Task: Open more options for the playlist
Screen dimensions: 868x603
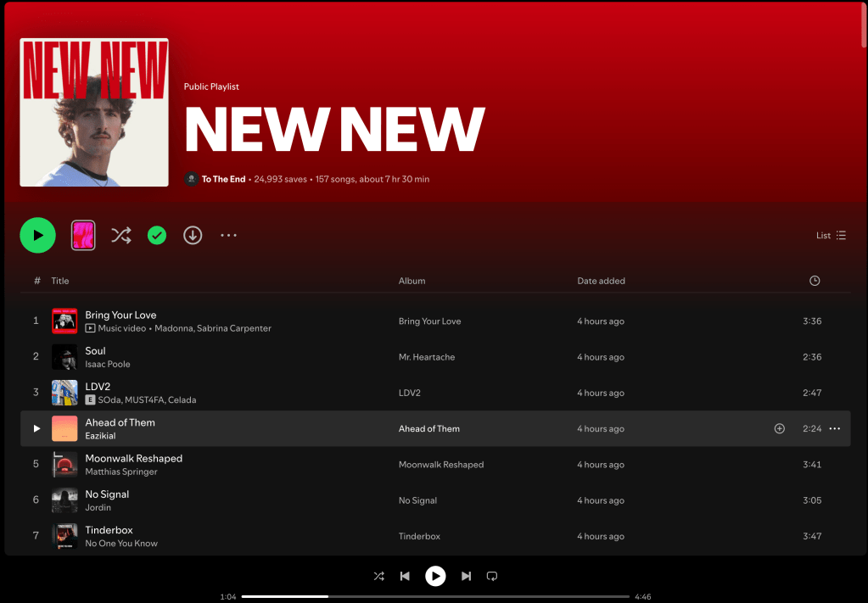Action: pos(228,235)
